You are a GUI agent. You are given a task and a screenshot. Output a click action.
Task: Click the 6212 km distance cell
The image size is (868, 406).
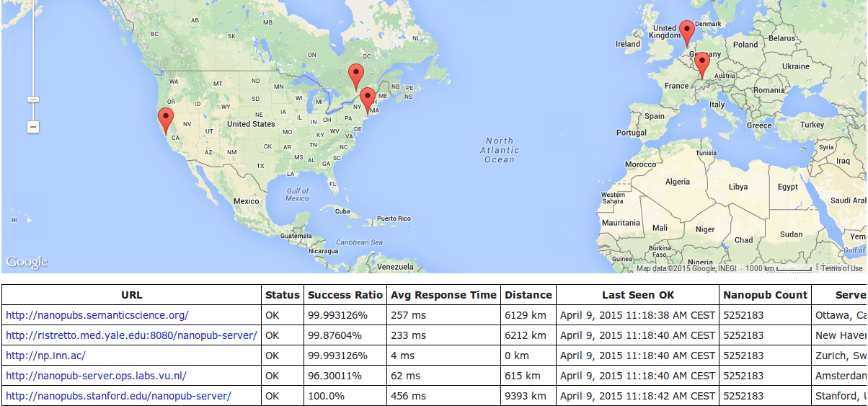click(528, 335)
